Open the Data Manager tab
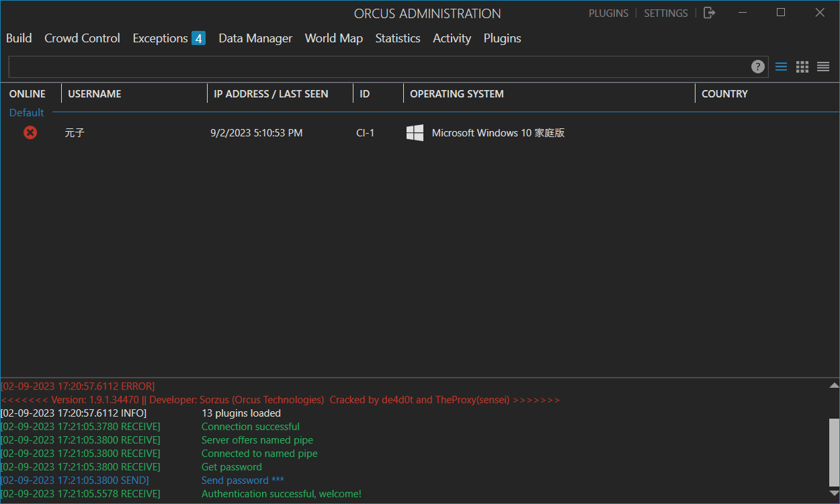 [x=255, y=38]
